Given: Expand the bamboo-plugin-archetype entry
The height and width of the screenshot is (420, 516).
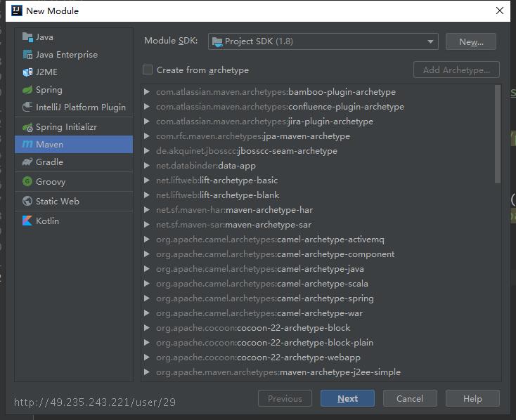Looking at the screenshot, I should click(x=147, y=92).
